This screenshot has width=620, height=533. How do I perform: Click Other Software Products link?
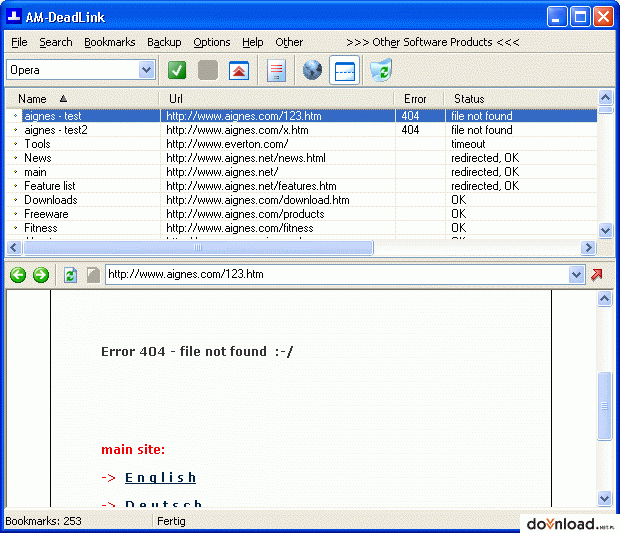pos(433,42)
